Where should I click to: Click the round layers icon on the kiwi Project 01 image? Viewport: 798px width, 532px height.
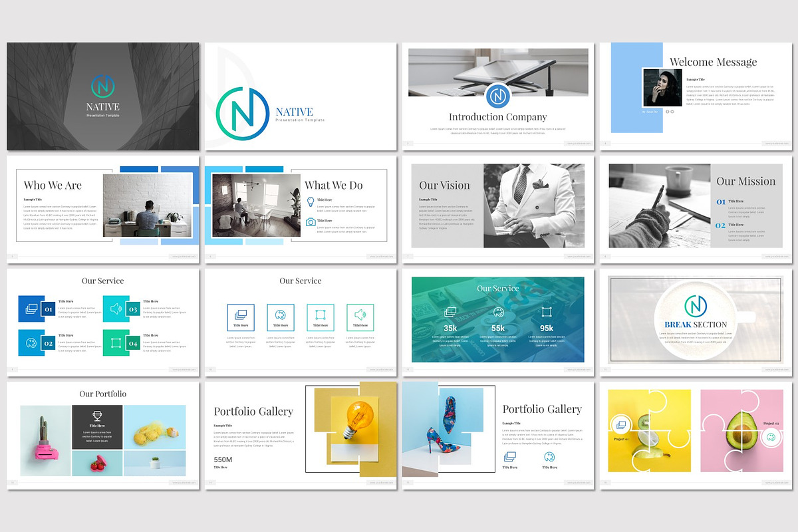point(621,424)
